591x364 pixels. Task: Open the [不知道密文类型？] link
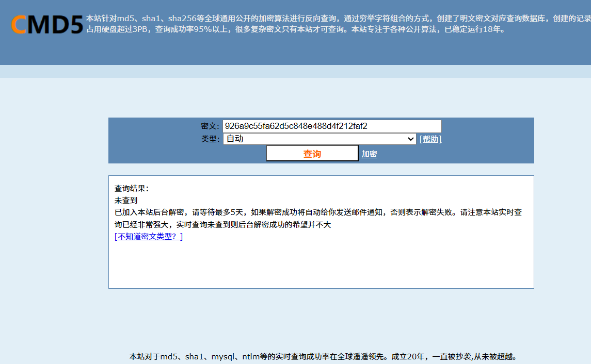[149, 236]
